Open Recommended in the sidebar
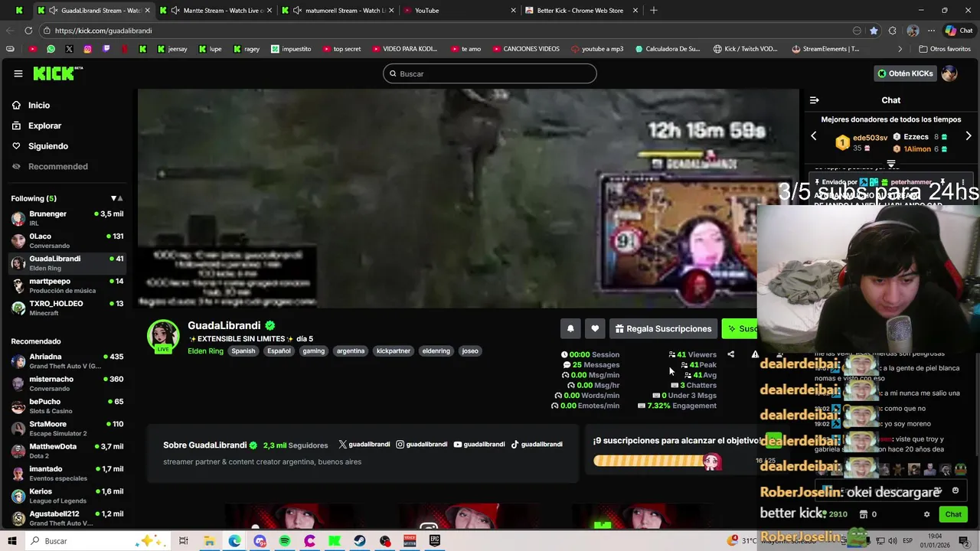Screen dimensions: 980x551 (x=57, y=167)
